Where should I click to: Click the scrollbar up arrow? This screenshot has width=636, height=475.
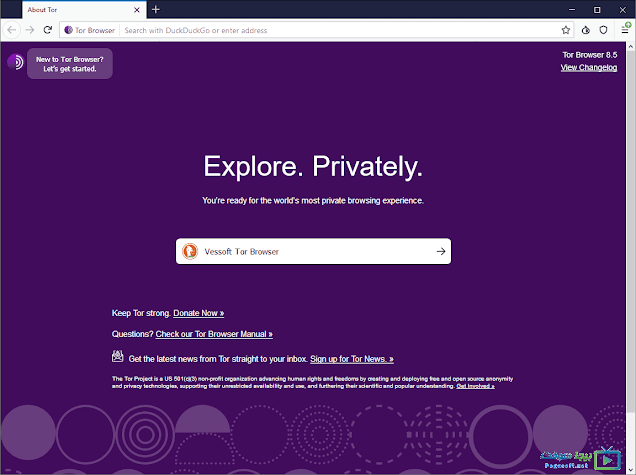[x=631, y=46]
